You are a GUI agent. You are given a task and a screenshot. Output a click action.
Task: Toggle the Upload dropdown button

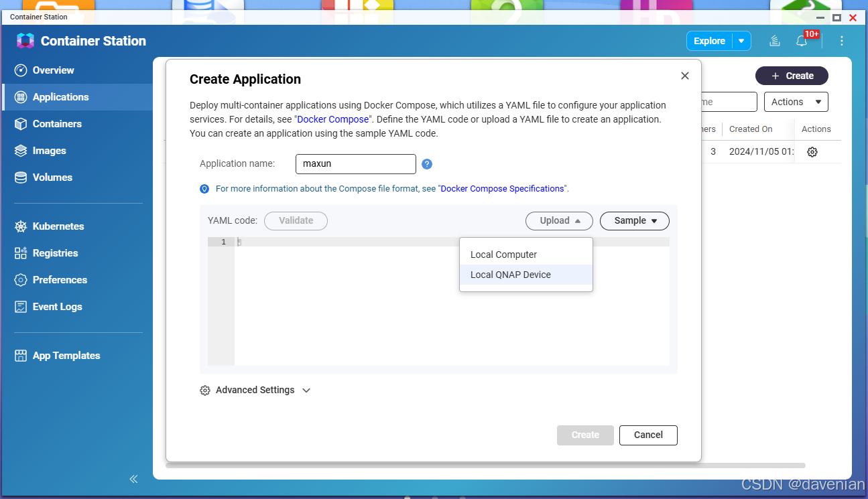[559, 220]
